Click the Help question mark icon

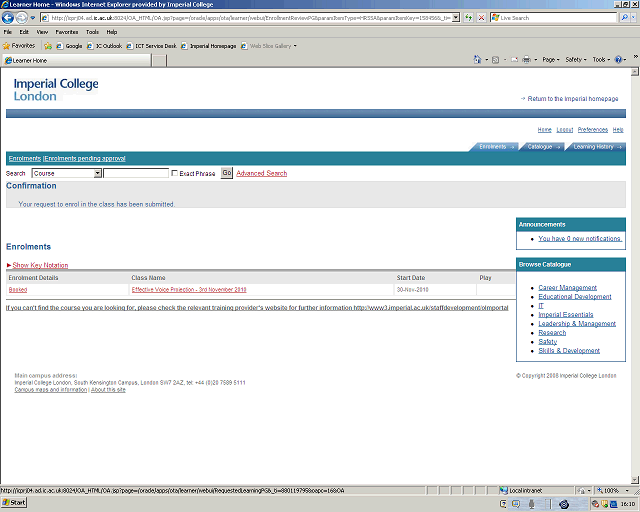pos(619,60)
